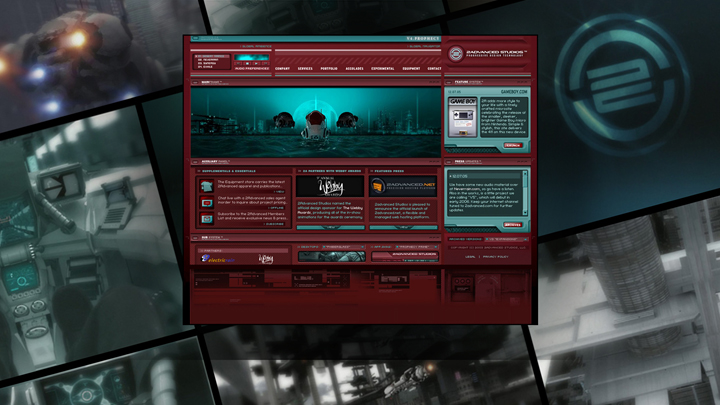The image size is (720, 405).
Task: Click View bar under Webby Awards article
Action: [x=330, y=227]
